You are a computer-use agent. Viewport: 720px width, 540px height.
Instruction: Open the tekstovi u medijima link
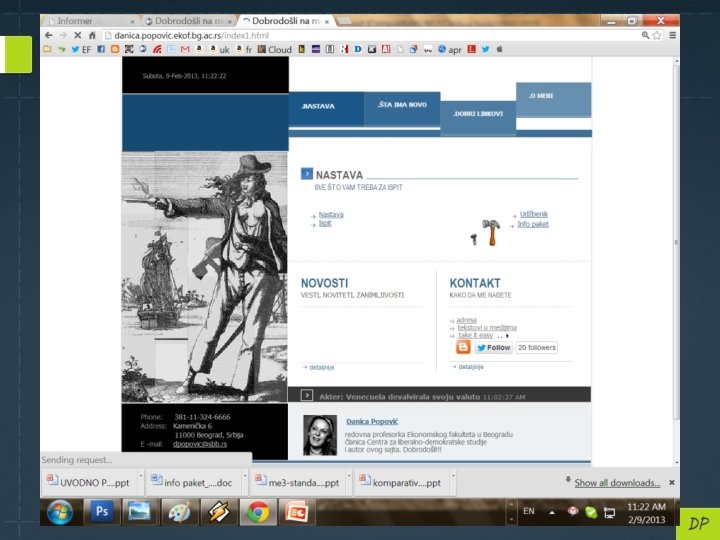tap(487, 327)
